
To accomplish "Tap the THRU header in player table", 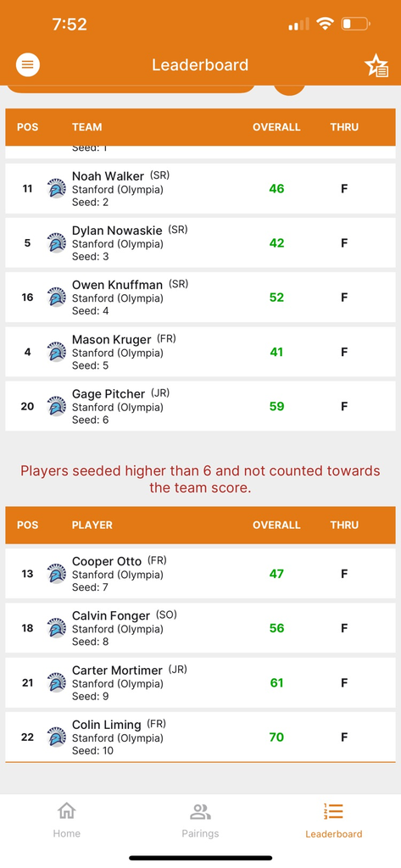I will pos(344,525).
